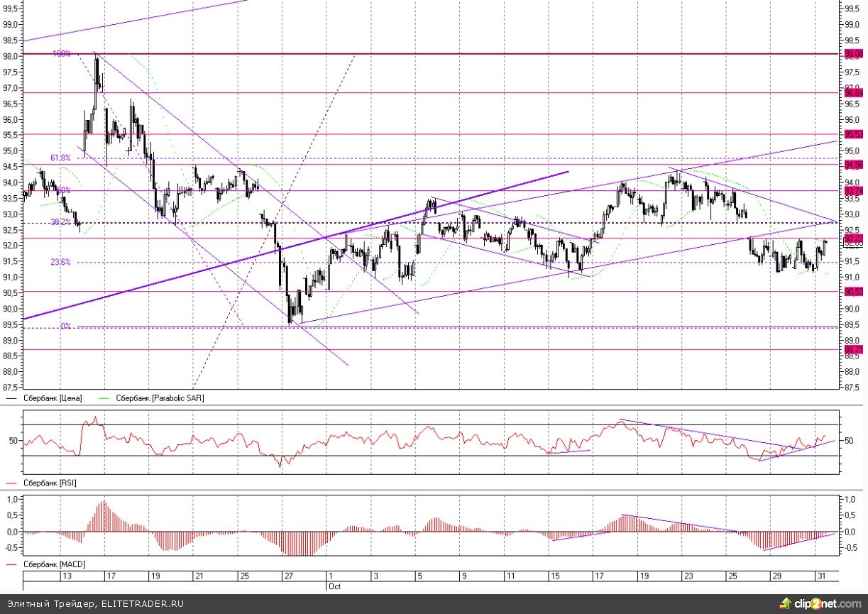Click the 88.71 price level tag
Viewport: 868px width, 614px height.
[x=852, y=350]
